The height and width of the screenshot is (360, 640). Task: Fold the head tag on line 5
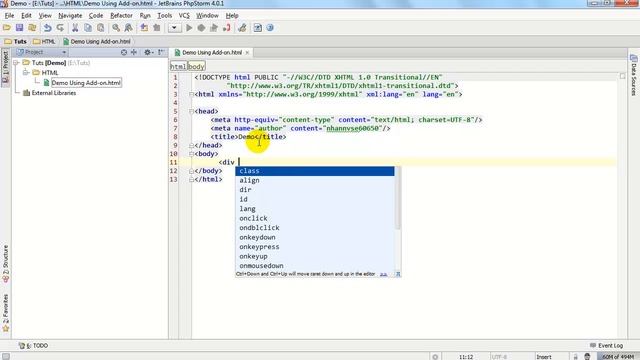pos(191,111)
